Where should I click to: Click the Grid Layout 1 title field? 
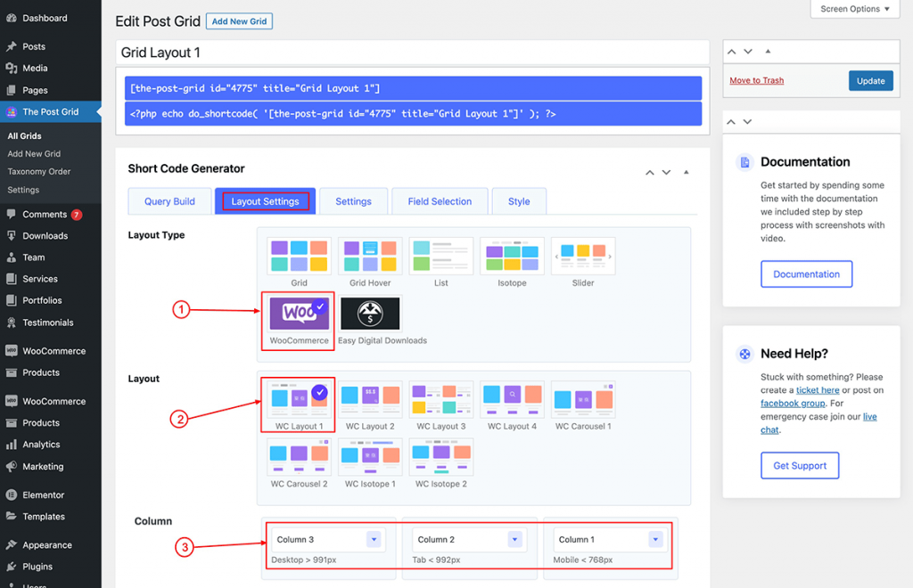tap(412, 53)
